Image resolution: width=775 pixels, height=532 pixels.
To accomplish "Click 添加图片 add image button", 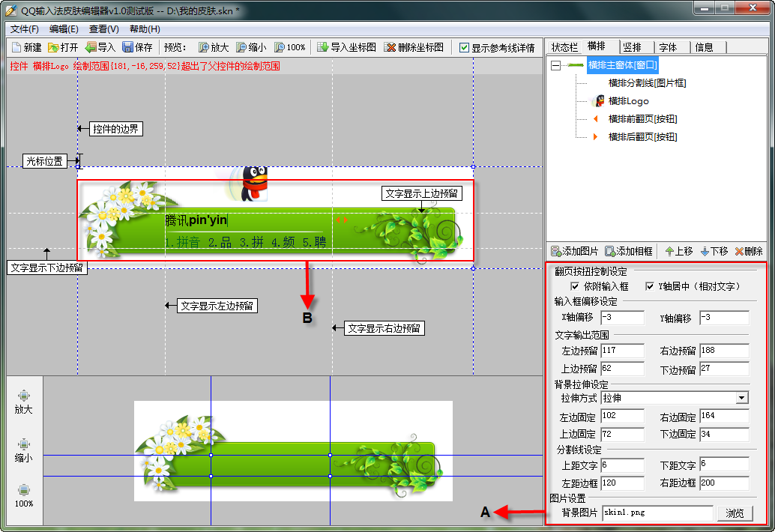I will pyautogui.click(x=574, y=252).
